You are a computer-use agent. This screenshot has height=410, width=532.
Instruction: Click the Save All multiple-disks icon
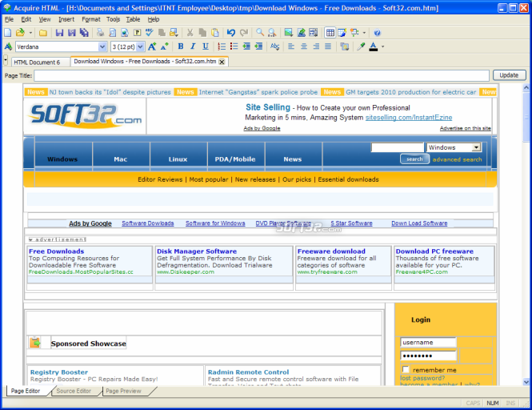[x=84, y=33]
